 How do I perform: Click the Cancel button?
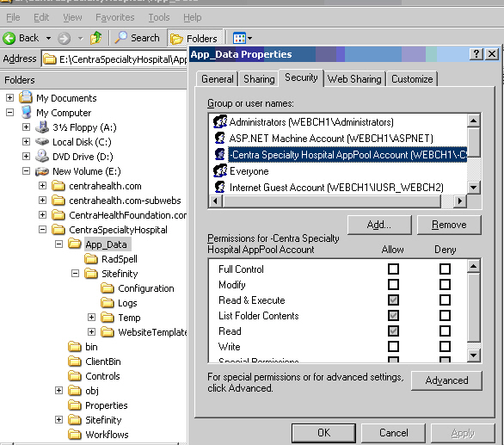click(393, 433)
